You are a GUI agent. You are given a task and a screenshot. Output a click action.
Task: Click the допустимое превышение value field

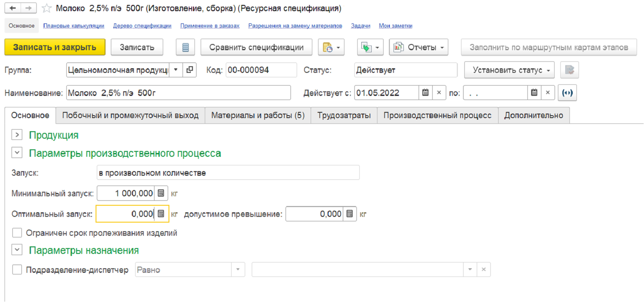(x=314, y=214)
